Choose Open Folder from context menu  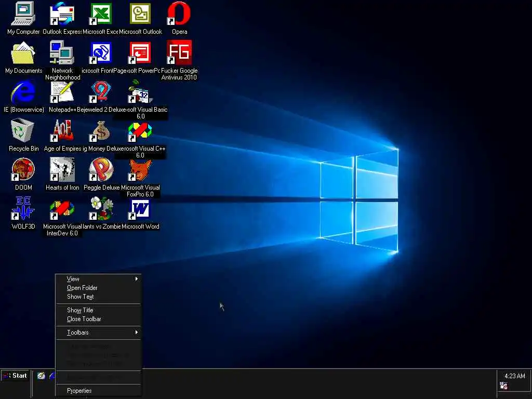pos(98,288)
